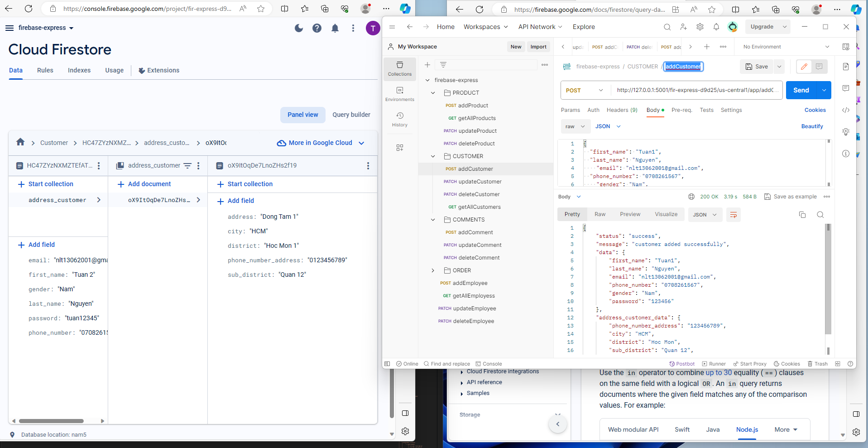Expand the ORDER folder

pyautogui.click(x=433, y=270)
